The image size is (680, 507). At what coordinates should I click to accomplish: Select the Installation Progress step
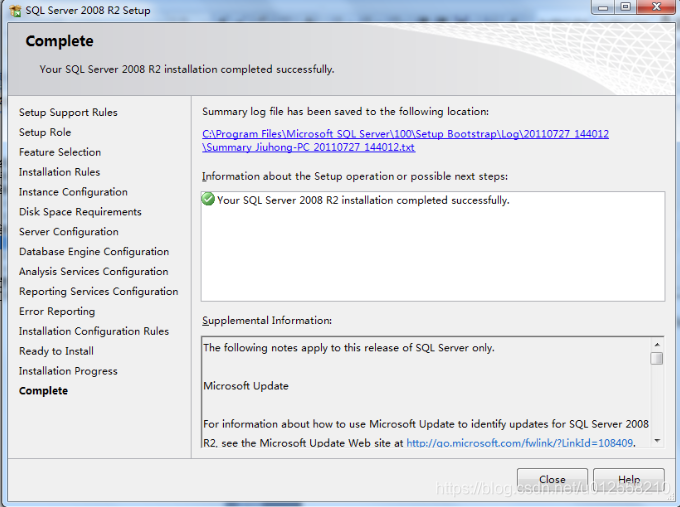(x=68, y=371)
